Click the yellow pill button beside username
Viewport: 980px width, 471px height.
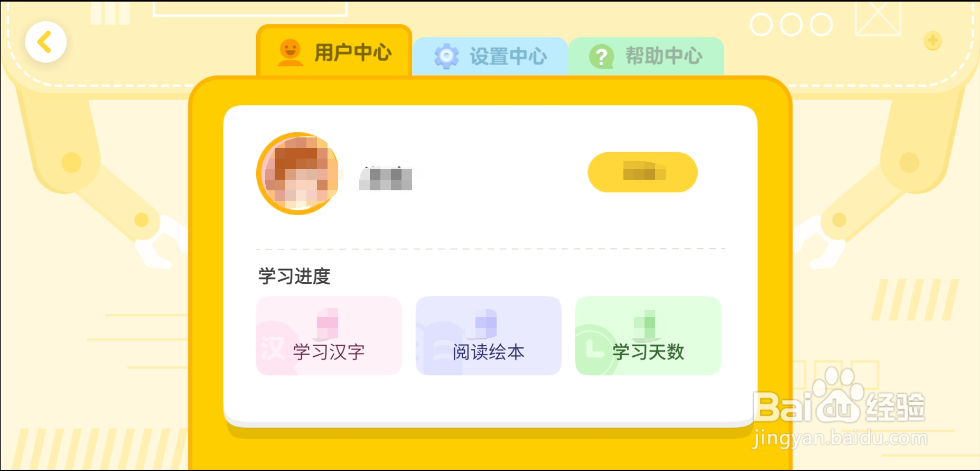point(642,172)
